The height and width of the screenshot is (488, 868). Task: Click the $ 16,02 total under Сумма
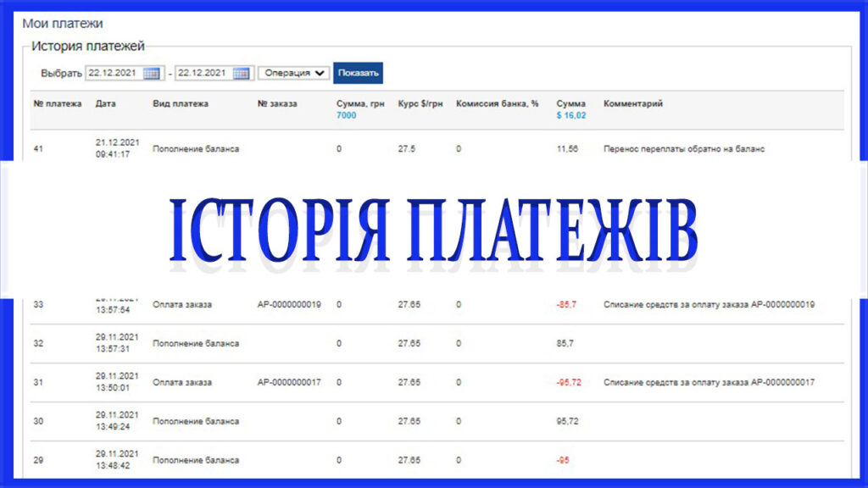570,115
